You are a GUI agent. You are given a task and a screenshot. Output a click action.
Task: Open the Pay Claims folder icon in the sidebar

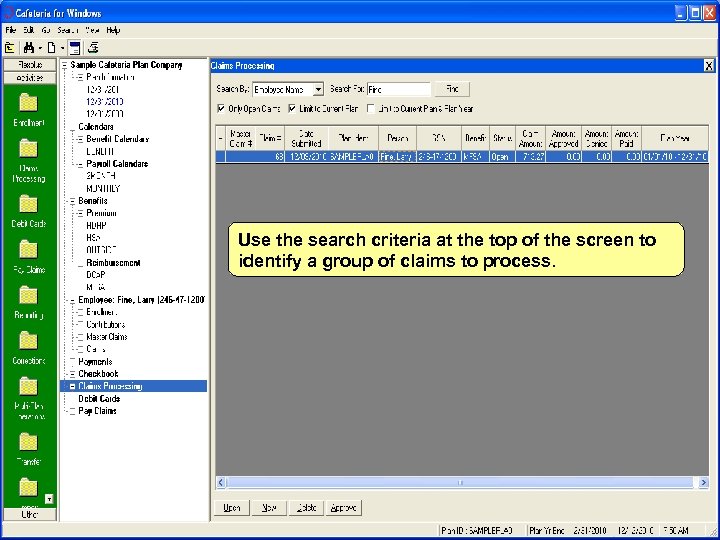(x=28, y=249)
